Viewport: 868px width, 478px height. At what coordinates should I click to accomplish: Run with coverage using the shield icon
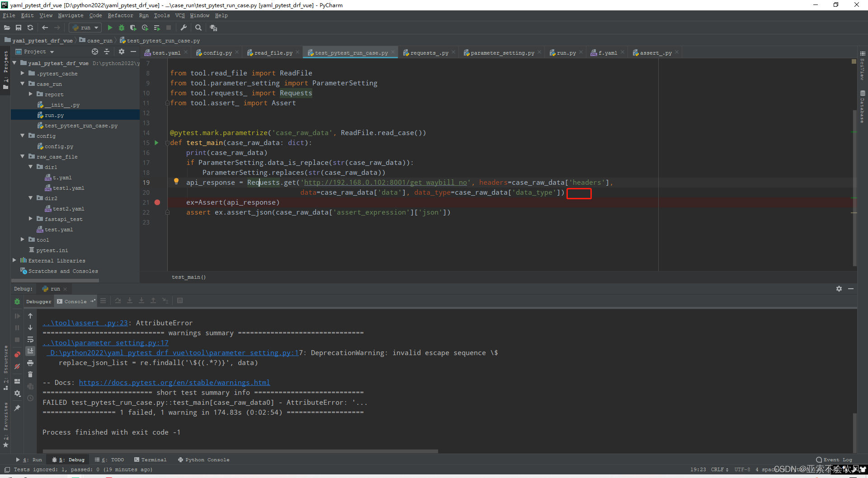pos(133,28)
